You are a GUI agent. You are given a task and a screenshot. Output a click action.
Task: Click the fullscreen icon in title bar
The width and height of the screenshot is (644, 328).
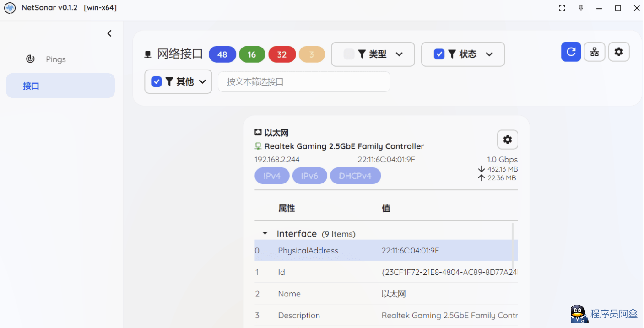[562, 8]
